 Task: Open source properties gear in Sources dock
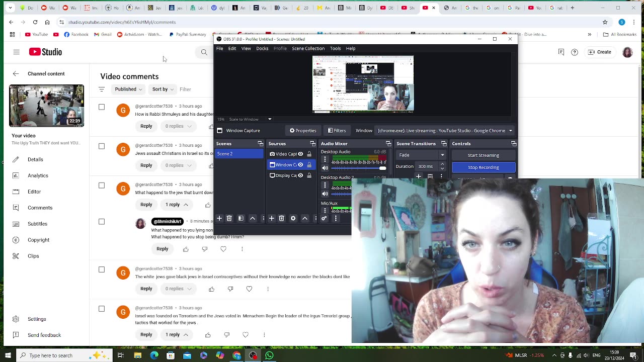293,218
